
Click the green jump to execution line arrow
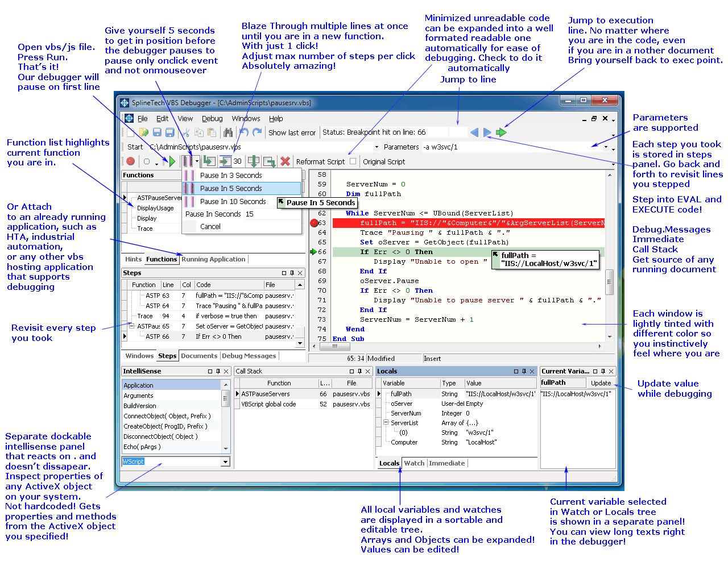pyautogui.click(x=501, y=132)
